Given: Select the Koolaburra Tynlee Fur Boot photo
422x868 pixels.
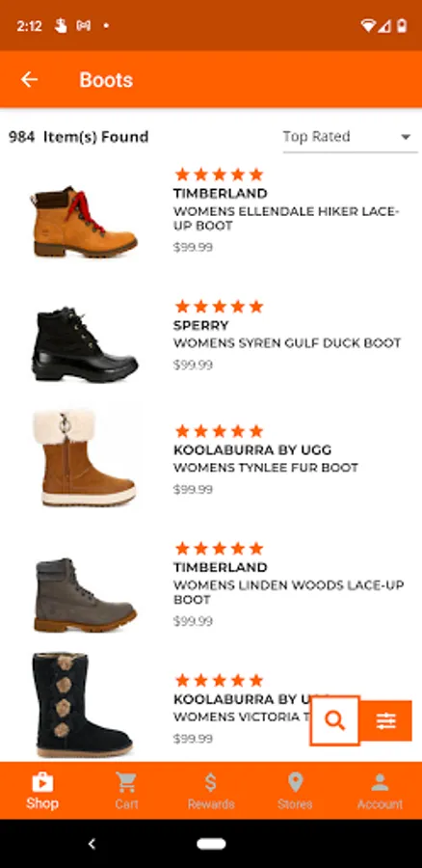Looking at the screenshot, I should click(84, 457).
